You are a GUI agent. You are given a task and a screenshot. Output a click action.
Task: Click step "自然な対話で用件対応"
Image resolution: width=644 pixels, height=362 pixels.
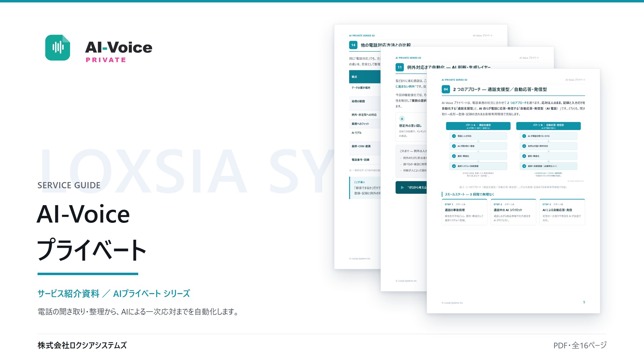click(548, 146)
